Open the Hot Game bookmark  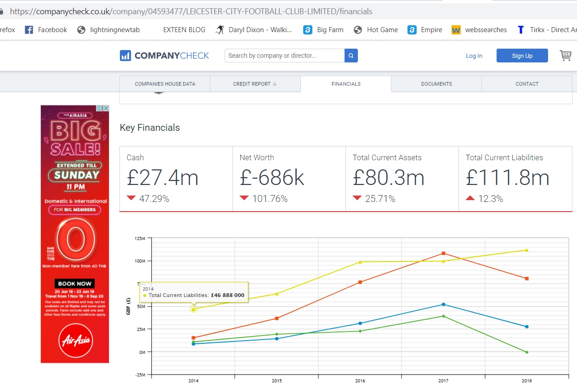376,30
